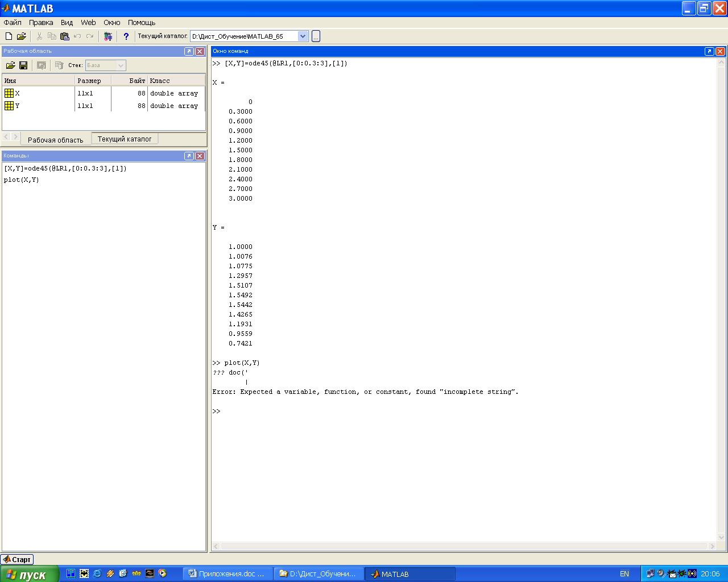The image size is (728, 582).
Task: Click the 0.7421 value in the Y output
Action: (x=241, y=343)
